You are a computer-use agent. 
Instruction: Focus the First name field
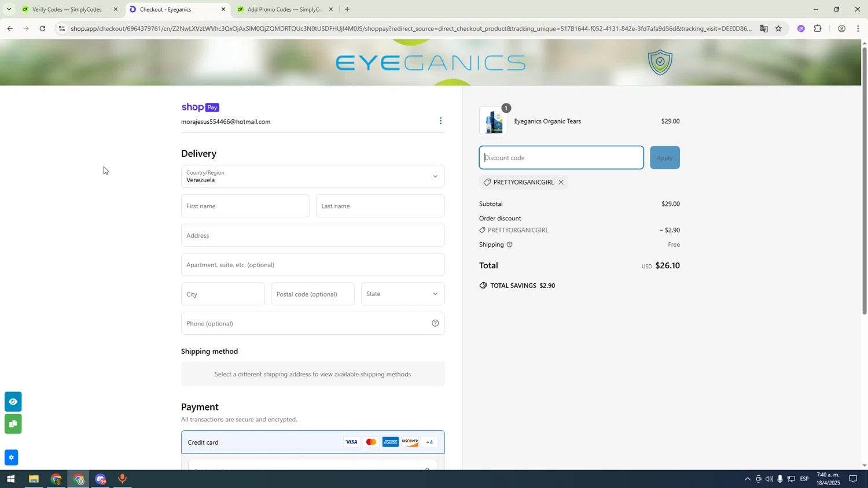(245, 206)
